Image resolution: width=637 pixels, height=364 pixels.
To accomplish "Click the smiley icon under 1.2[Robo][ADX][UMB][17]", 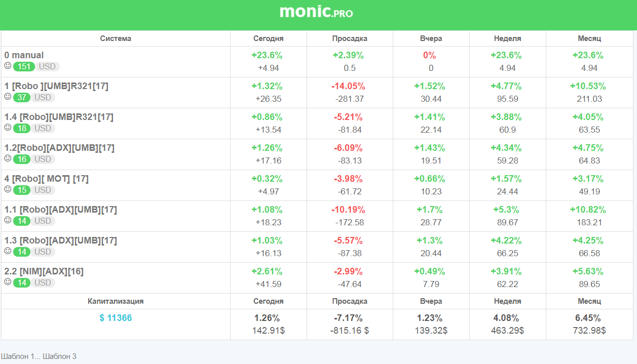I will (x=8, y=158).
